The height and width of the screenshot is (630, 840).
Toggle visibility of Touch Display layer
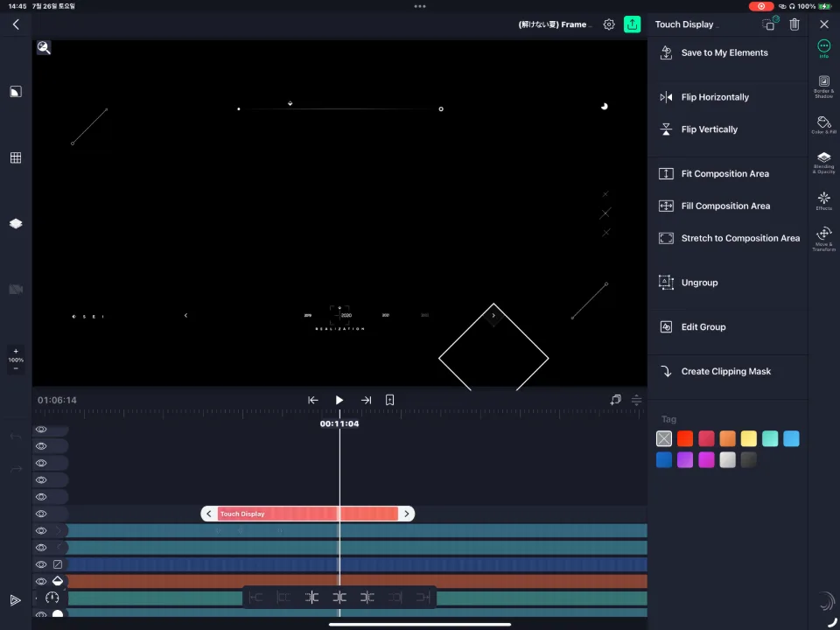[x=41, y=514]
